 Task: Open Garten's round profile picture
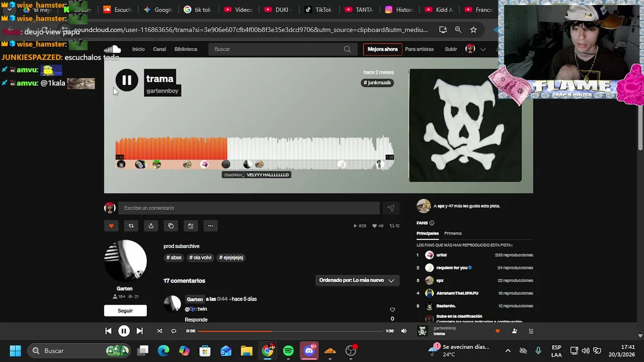125,261
